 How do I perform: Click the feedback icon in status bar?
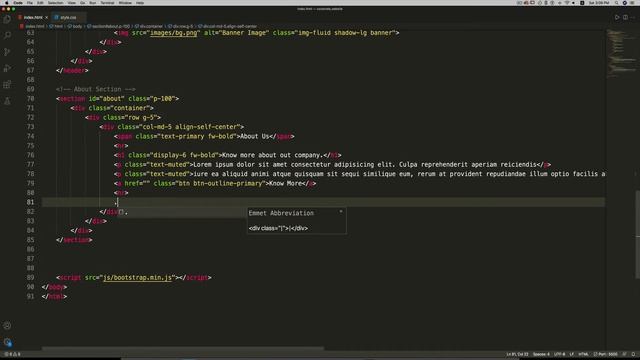coord(624,354)
